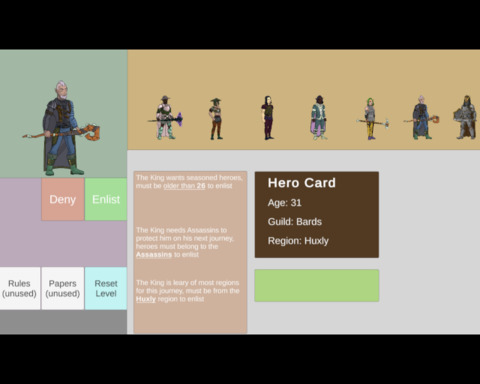
Task: Select the green-haired hero with hammer
Action: [x=372, y=119]
